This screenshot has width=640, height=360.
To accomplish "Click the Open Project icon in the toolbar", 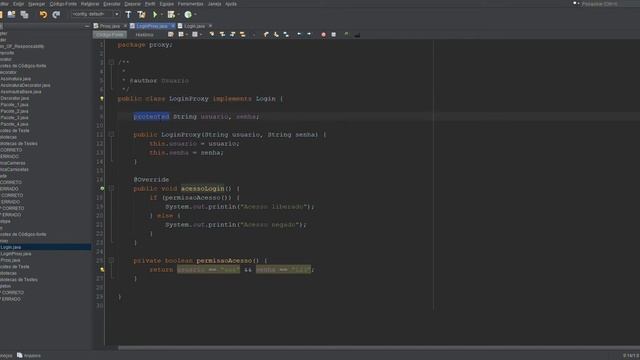I will point(11,15).
